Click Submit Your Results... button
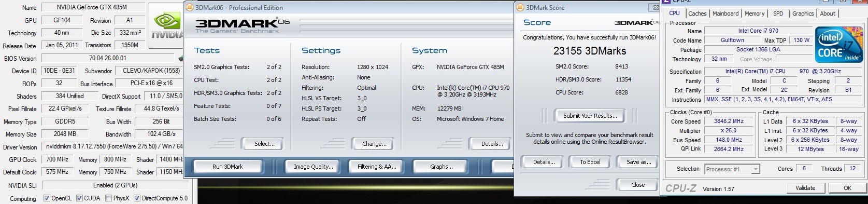Screen dimensions: 868x204 point(590,116)
